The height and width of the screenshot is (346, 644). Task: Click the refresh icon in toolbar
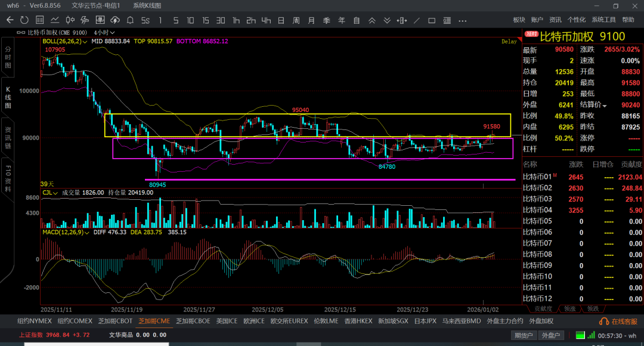point(24,20)
